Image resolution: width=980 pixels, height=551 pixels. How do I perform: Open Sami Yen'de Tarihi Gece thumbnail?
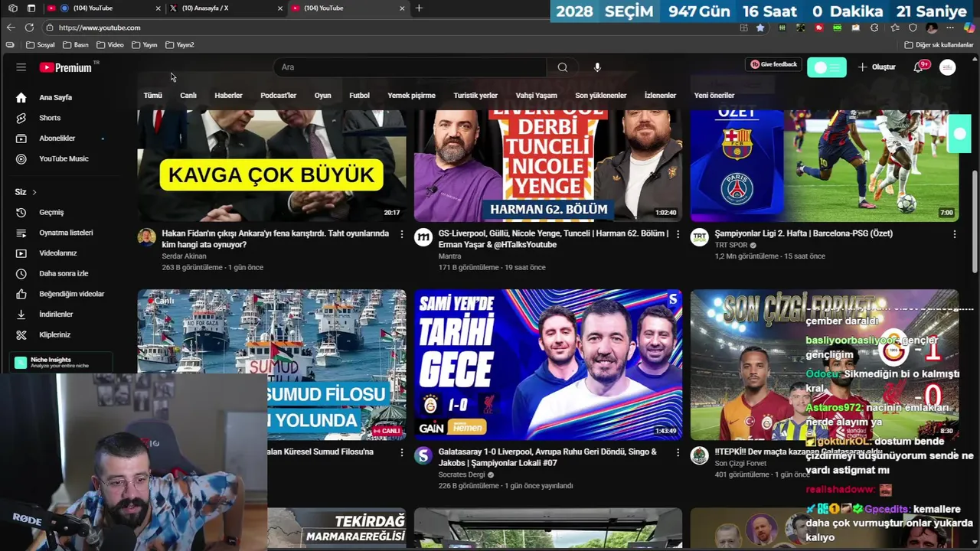click(548, 364)
